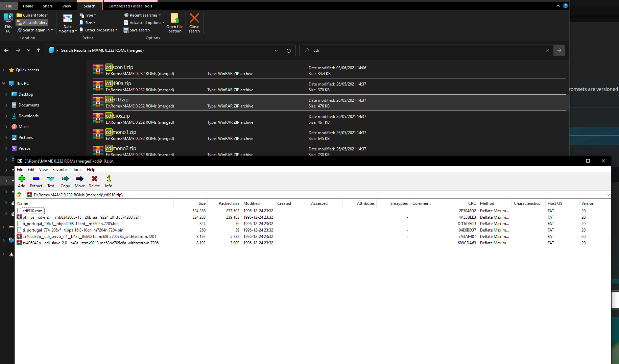Sort by CRC column header
This screenshot has height=364, width=619.
[461, 203]
